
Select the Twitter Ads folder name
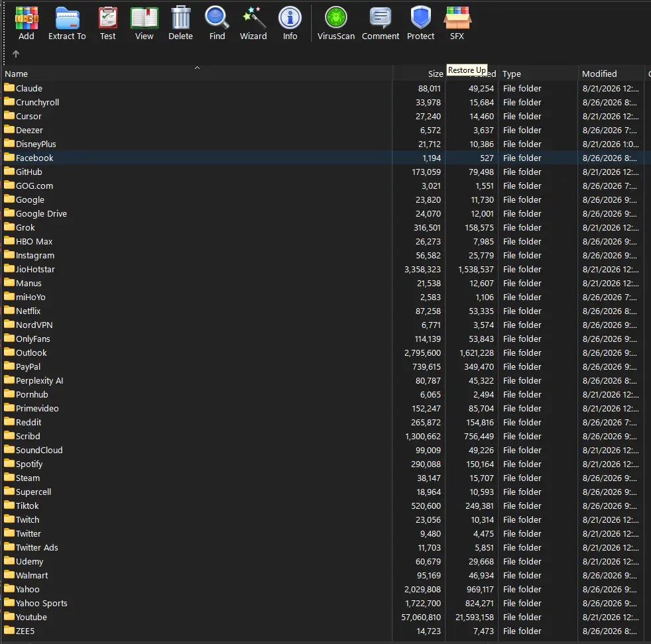click(37, 548)
